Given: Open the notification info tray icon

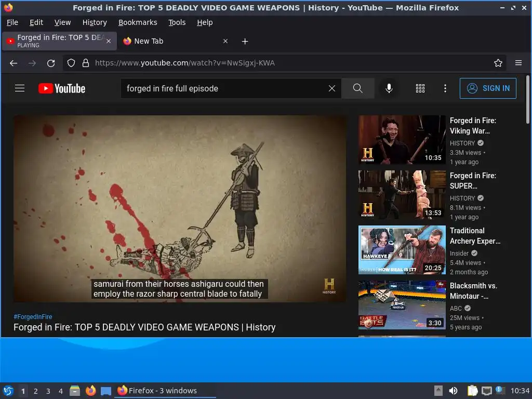Looking at the screenshot, I should point(500,390).
